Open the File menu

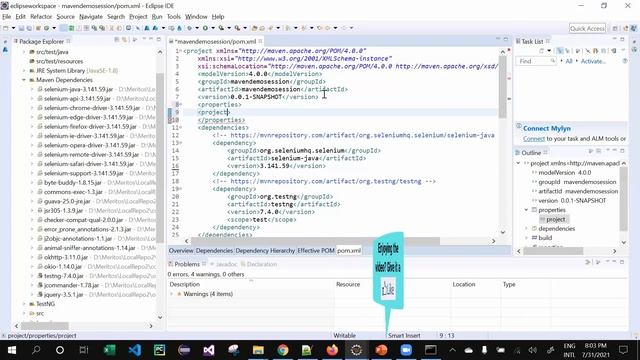[7, 17]
